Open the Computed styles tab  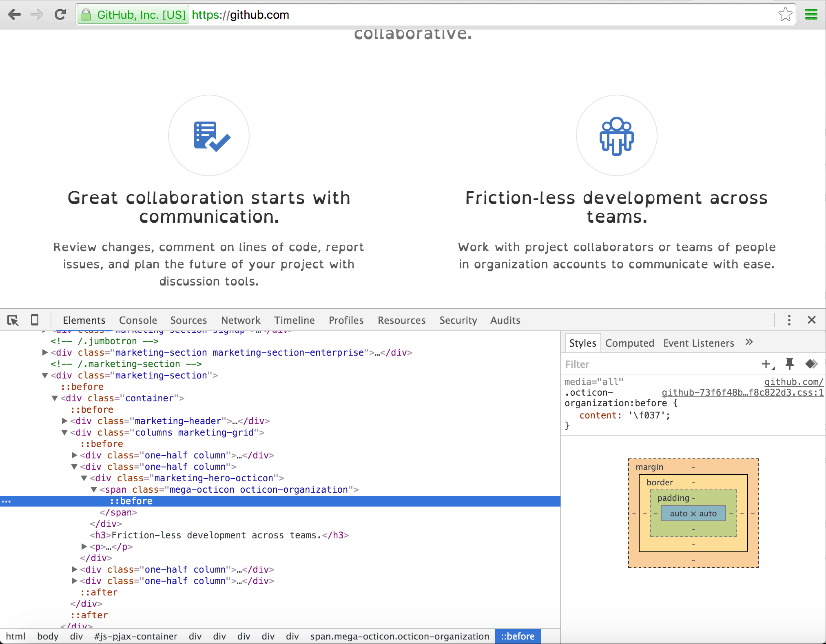click(x=629, y=343)
